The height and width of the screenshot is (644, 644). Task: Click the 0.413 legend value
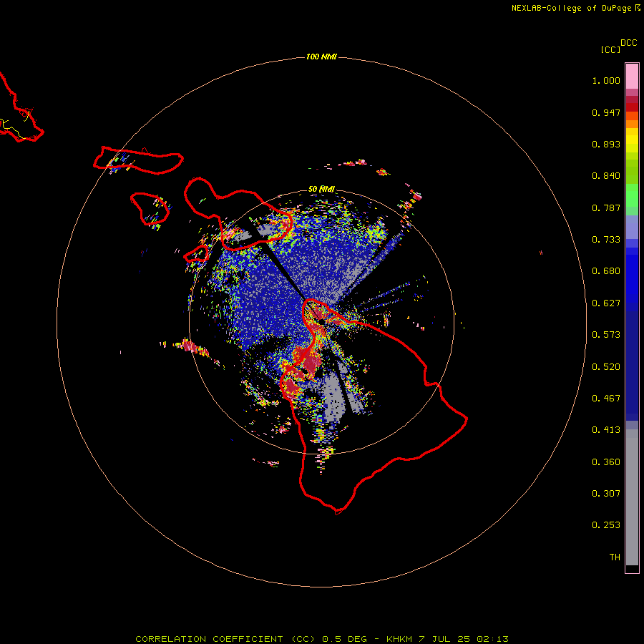pyautogui.click(x=606, y=430)
